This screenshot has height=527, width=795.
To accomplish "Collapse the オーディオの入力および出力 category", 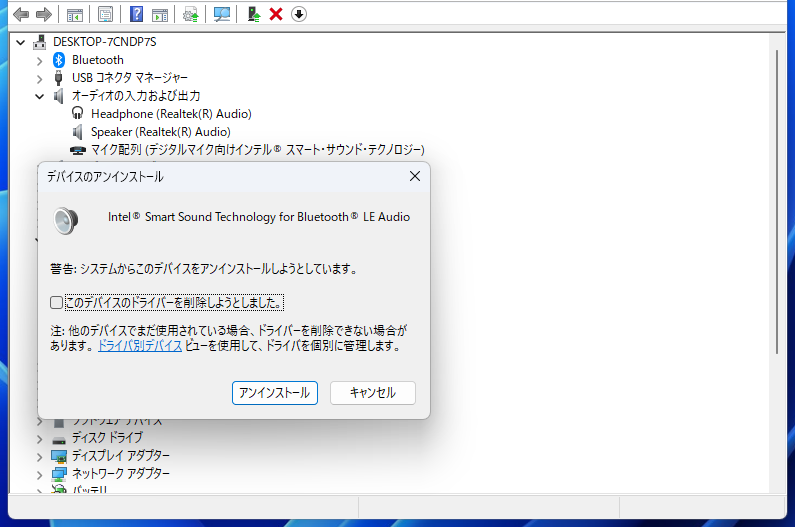I will tap(40, 96).
